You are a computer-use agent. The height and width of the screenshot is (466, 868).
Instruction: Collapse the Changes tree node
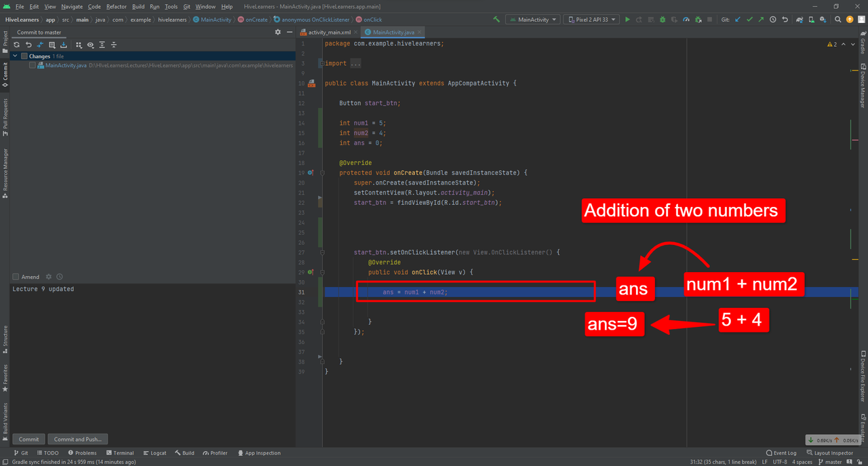coord(15,56)
